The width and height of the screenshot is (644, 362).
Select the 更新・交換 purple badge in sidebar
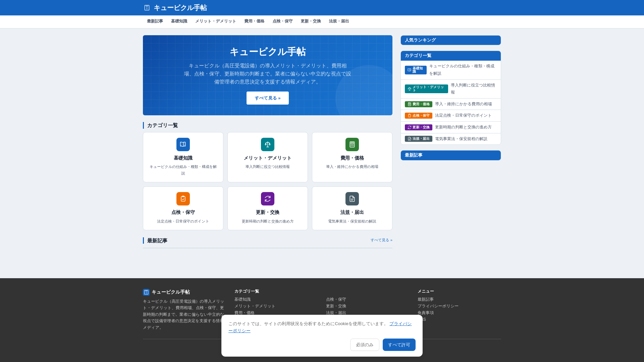tap(418, 127)
